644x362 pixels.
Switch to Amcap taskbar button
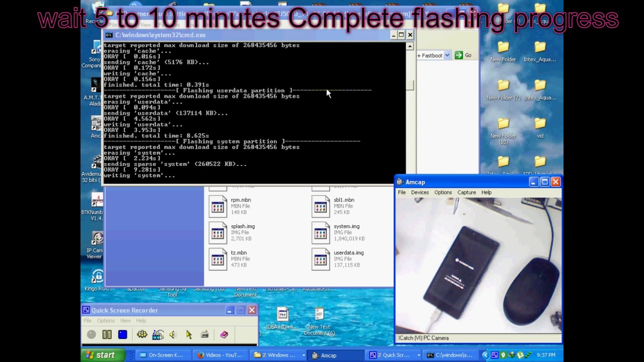point(336,355)
